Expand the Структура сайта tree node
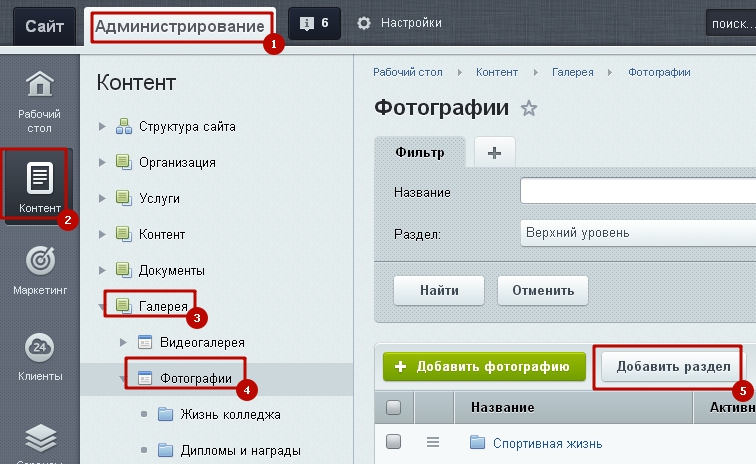Image resolution: width=756 pixels, height=464 pixels. click(101, 127)
